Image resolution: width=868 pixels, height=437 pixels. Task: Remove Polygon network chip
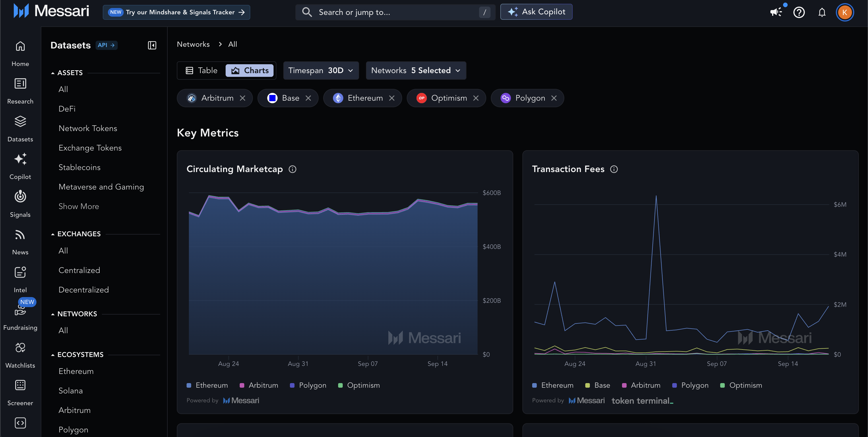tap(554, 98)
